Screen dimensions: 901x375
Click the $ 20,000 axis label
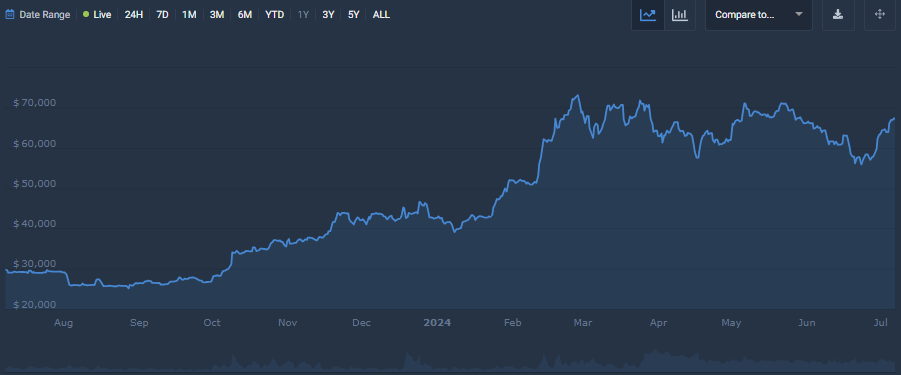coord(35,304)
